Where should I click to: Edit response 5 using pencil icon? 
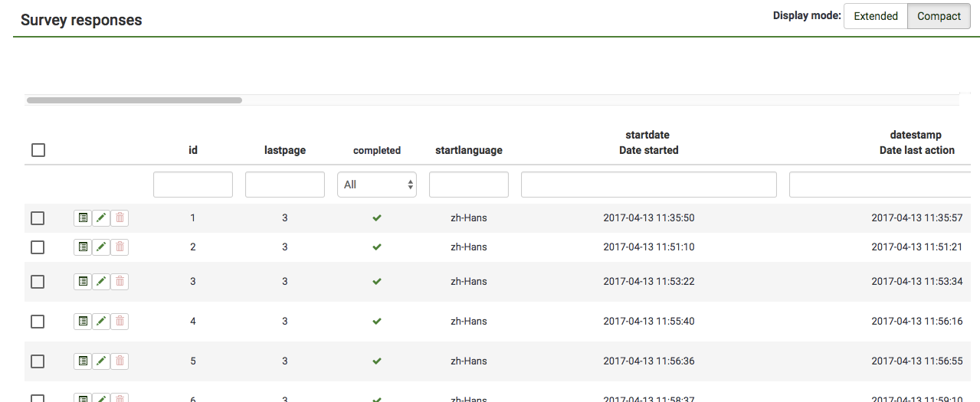coord(101,361)
